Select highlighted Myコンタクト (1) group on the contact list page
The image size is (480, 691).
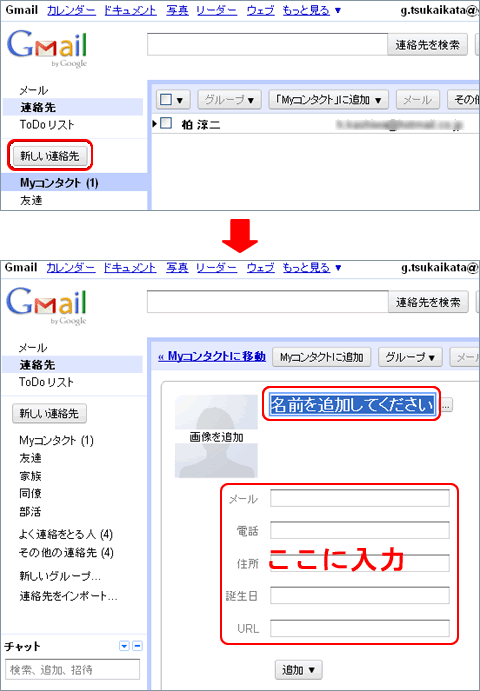point(74,183)
